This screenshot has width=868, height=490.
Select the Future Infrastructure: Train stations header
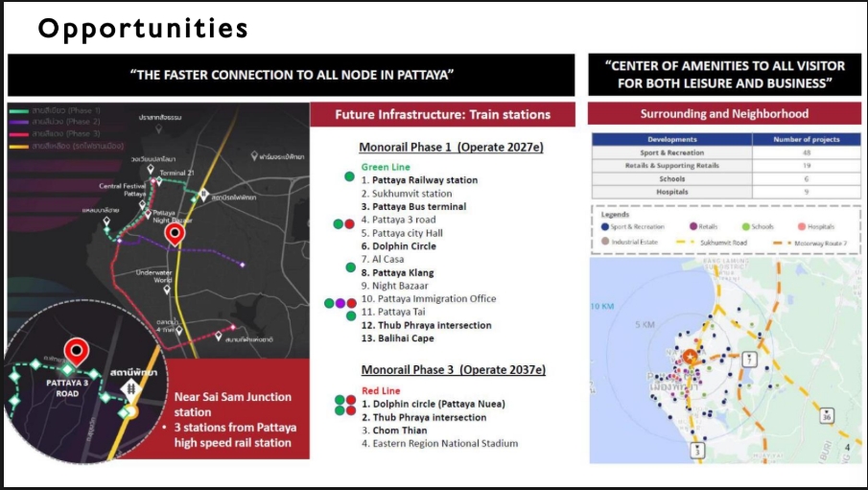tap(442, 115)
